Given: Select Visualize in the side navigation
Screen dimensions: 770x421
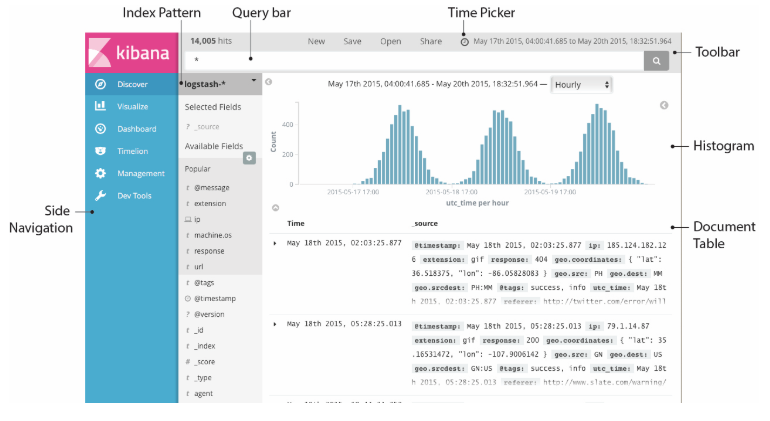Looking at the screenshot, I should click(133, 106).
